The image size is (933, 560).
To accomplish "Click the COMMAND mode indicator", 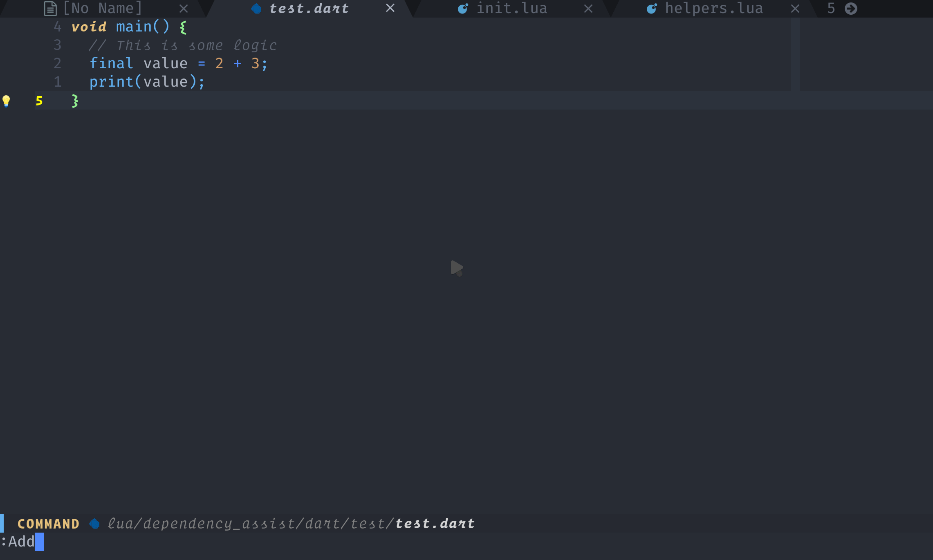I will [x=48, y=524].
